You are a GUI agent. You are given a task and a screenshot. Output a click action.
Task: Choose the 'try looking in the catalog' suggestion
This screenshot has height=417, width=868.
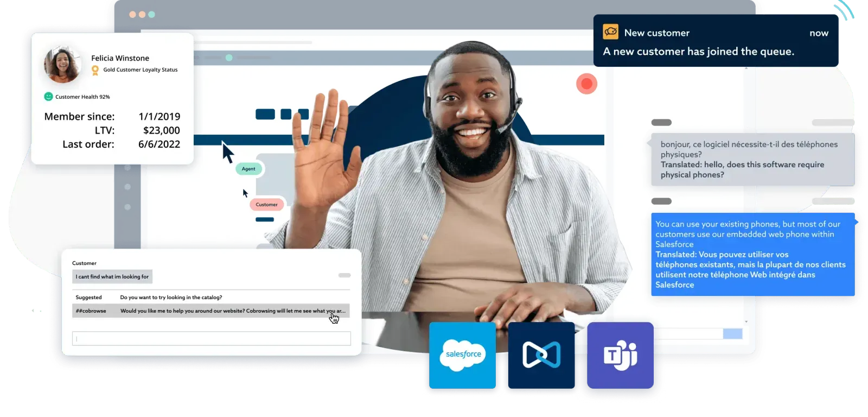[171, 298]
